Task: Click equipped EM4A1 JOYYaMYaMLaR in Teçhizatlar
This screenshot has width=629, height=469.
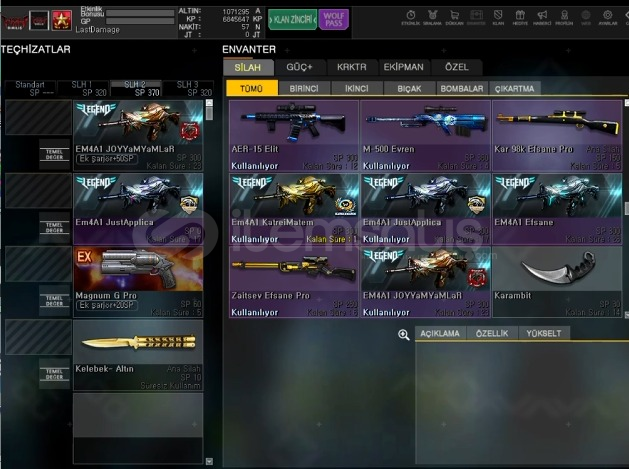Action: [138, 136]
